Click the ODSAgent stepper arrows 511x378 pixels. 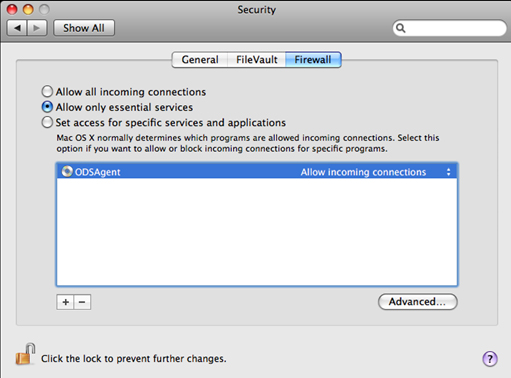point(448,172)
